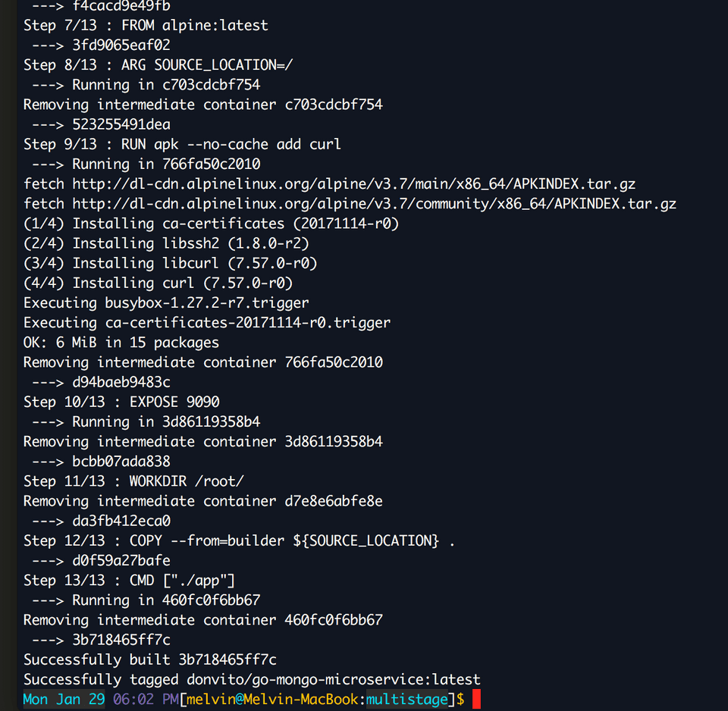Click the 'Installing libssh2 (1.8.0-r2)' line
This screenshot has height=711, width=728.
pyautogui.click(x=166, y=243)
